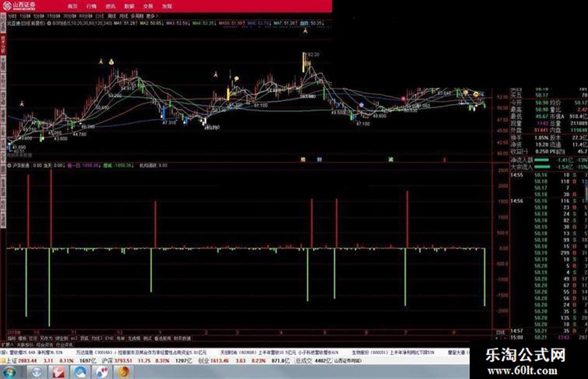
Task: Switch to the 5分钟 period tab
Action: coord(39,16)
